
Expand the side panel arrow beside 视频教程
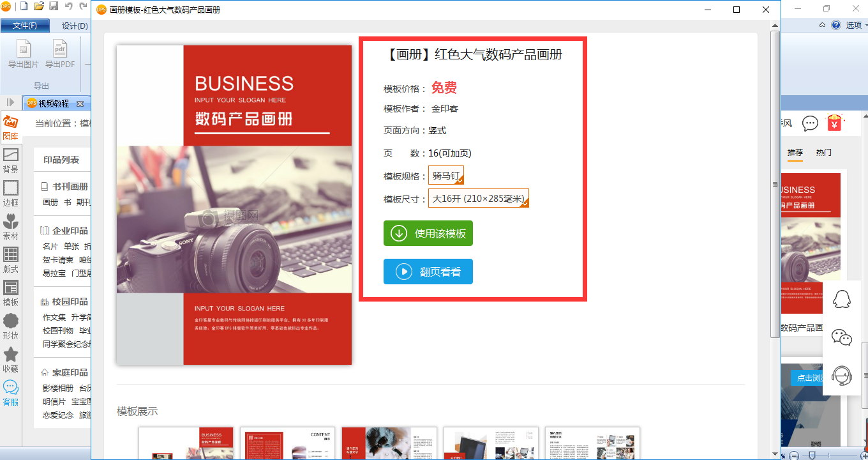[x=10, y=103]
